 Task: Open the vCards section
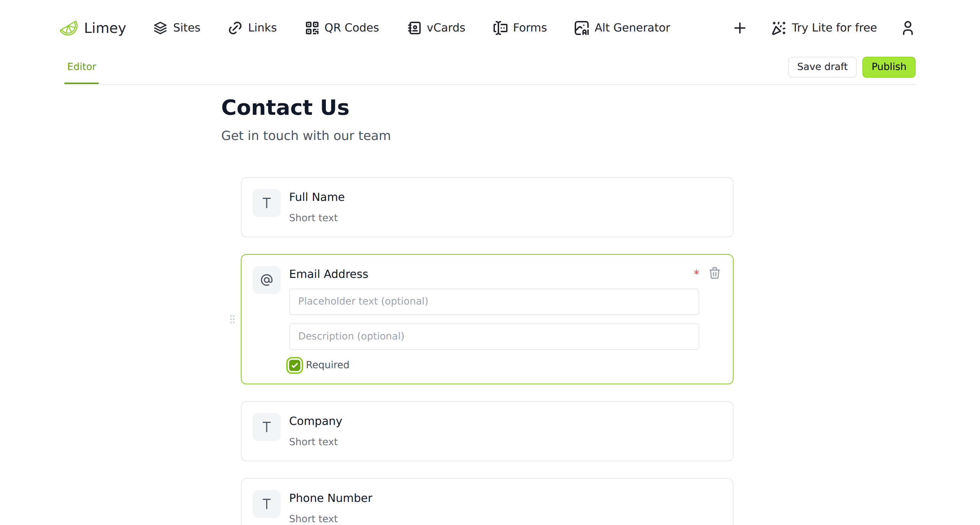(436, 28)
